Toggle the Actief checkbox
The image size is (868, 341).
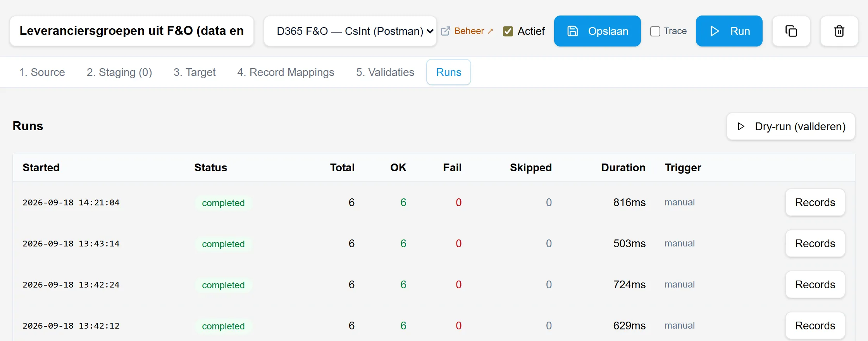508,31
